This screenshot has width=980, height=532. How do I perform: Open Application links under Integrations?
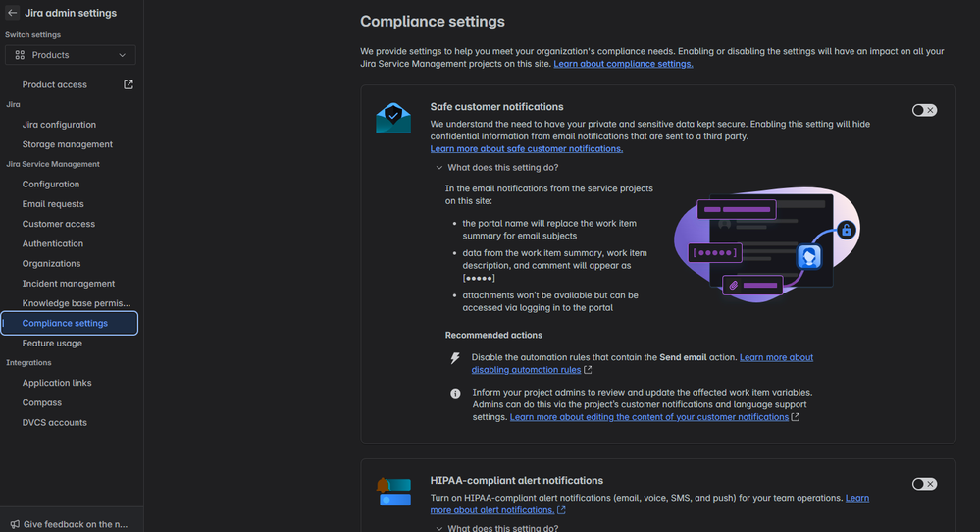(56, 383)
